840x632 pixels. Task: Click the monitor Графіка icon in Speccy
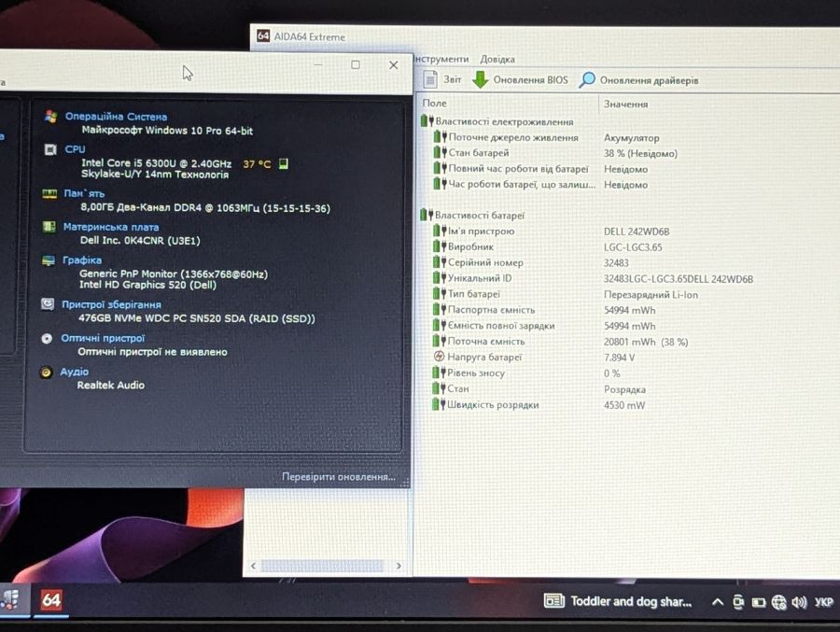point(49,260)
